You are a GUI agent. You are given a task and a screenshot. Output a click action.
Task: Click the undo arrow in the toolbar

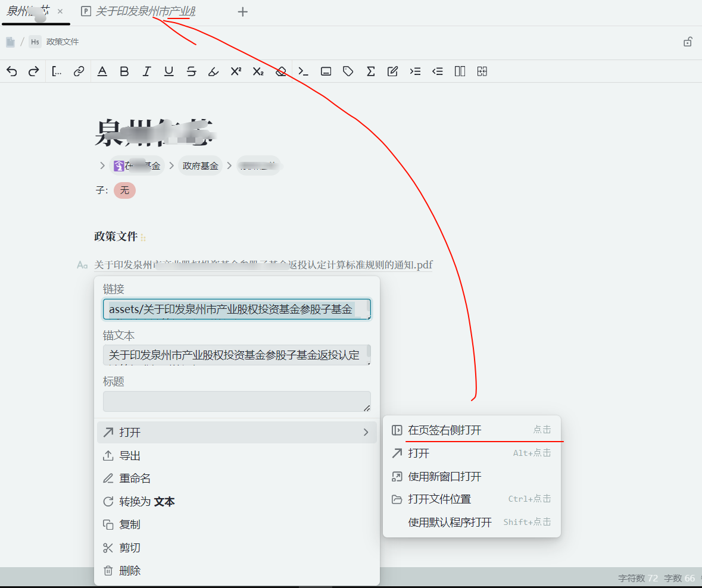(12, 71)
